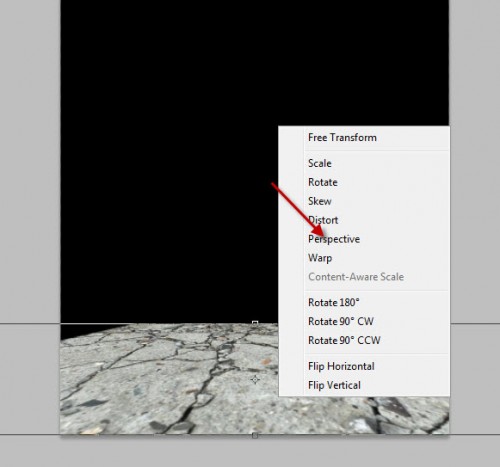The width and height of the screenshot is (500, 467).
Task: Click the transform center reference point crosshair
Action: click(x=255, y=379)
